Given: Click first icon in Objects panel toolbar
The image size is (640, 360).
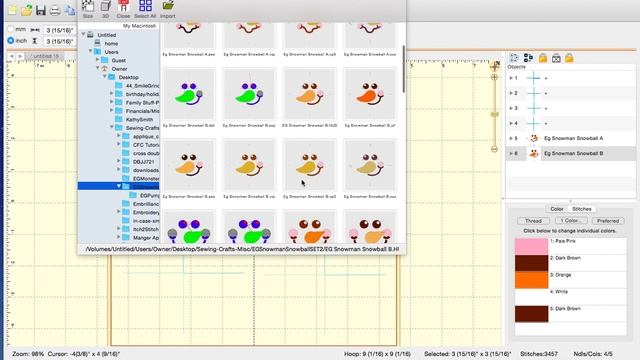Looking at the screenshot, I should point(514,58).
